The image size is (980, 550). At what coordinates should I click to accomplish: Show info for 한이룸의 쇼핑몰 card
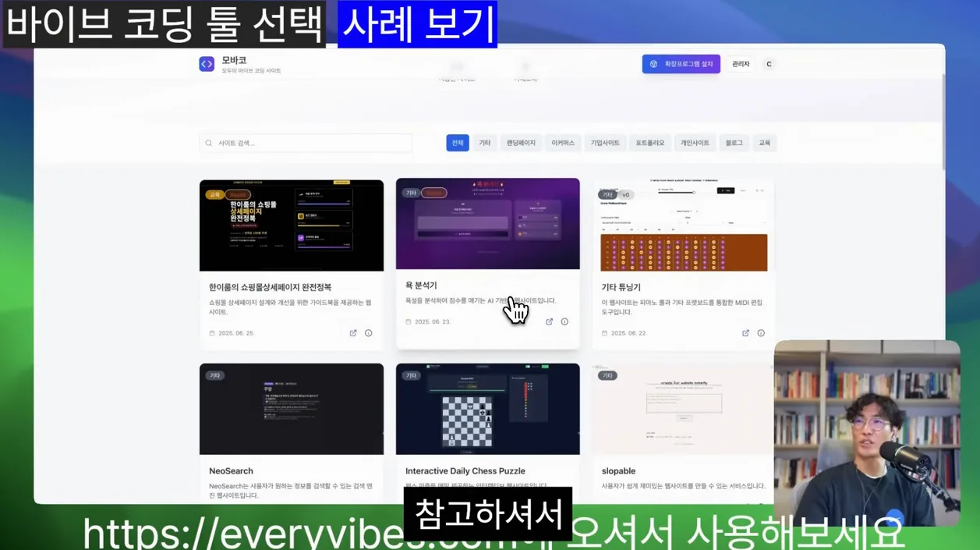point(369,333)
